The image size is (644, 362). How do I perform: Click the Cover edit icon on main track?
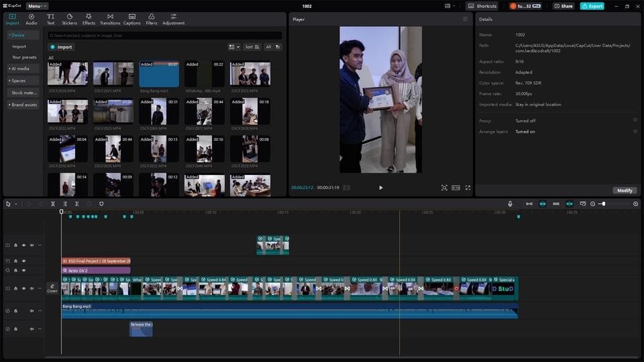[x=52, y=288]
